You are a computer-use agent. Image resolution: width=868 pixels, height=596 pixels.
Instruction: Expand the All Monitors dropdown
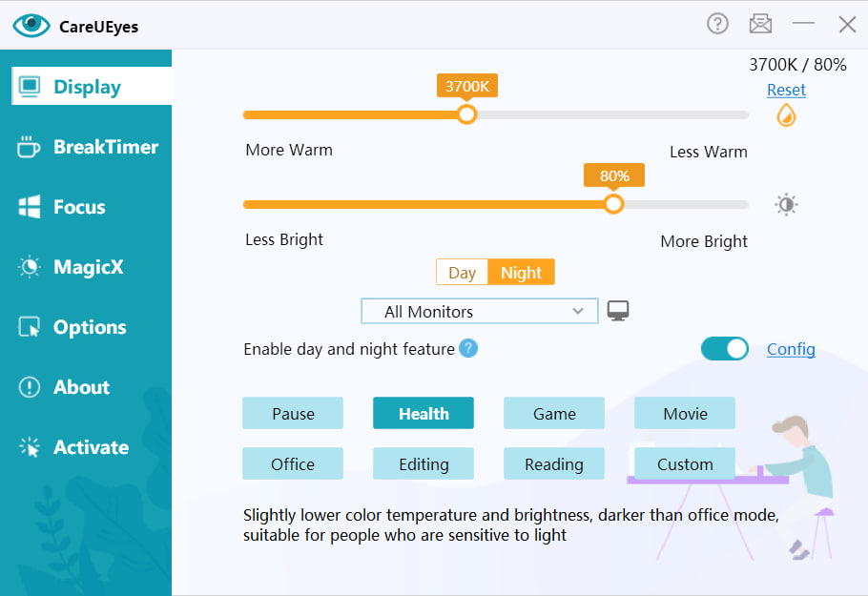(480, 311)
